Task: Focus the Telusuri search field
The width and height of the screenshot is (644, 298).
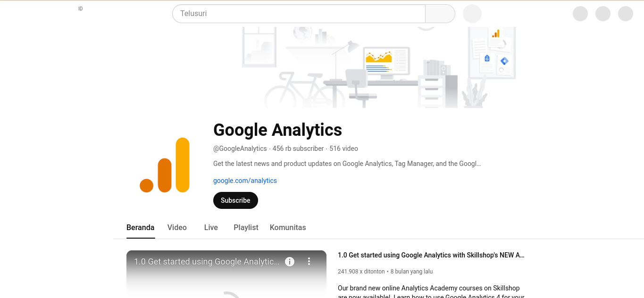Action: (x=299, y=14)
